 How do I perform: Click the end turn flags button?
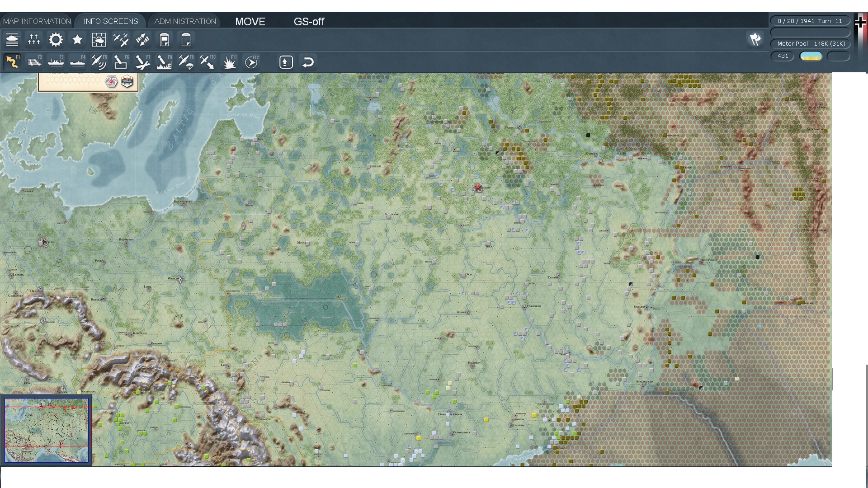[x=755, y=39]
